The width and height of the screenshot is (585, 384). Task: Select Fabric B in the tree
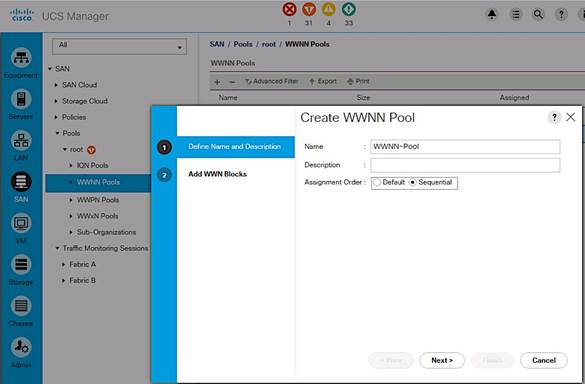[x=82, y=280]
